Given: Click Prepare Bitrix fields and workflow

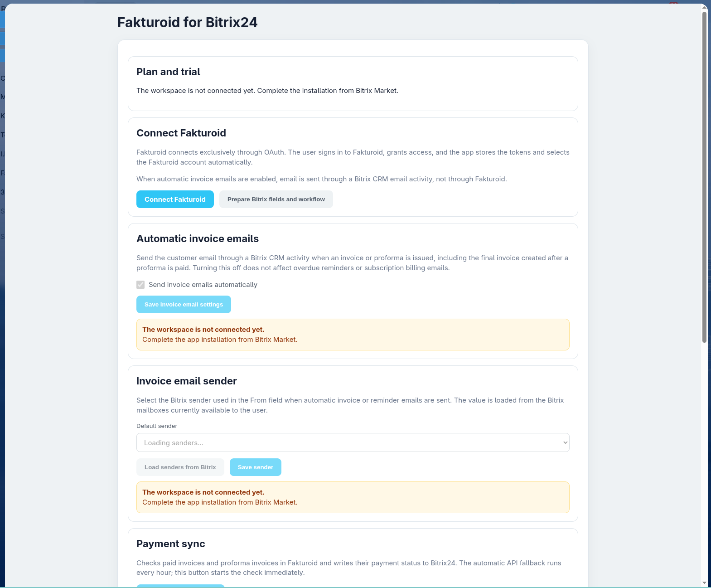Looking at the screenshot, I should click(x=276, y=199).
